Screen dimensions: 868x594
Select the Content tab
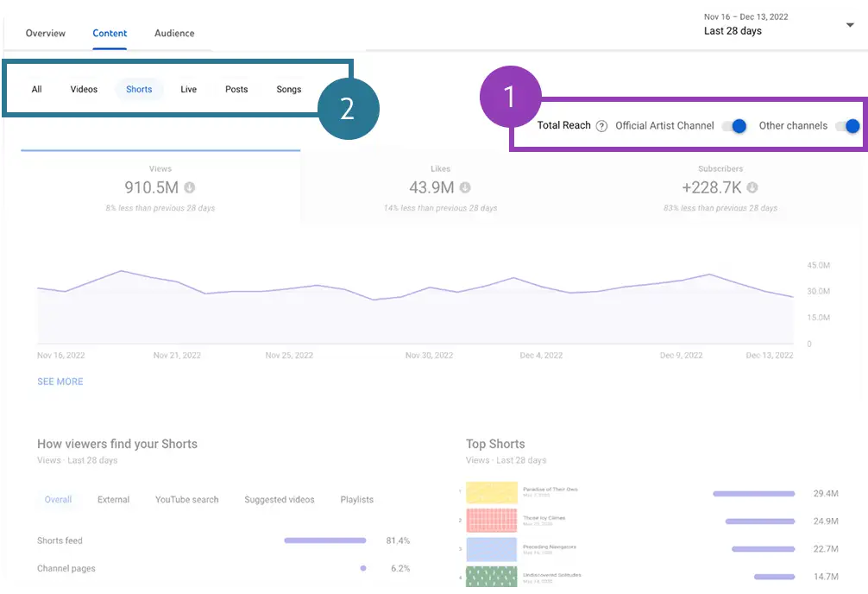pyautogui.click(x=110, y=34)
